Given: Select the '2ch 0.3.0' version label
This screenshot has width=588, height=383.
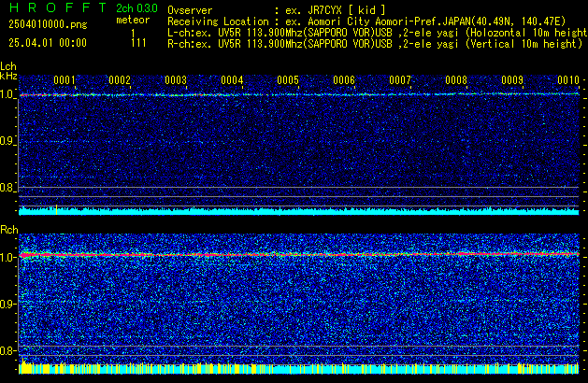Looking at the screenshot, I should pyautogui.click(x=136, y=8).
